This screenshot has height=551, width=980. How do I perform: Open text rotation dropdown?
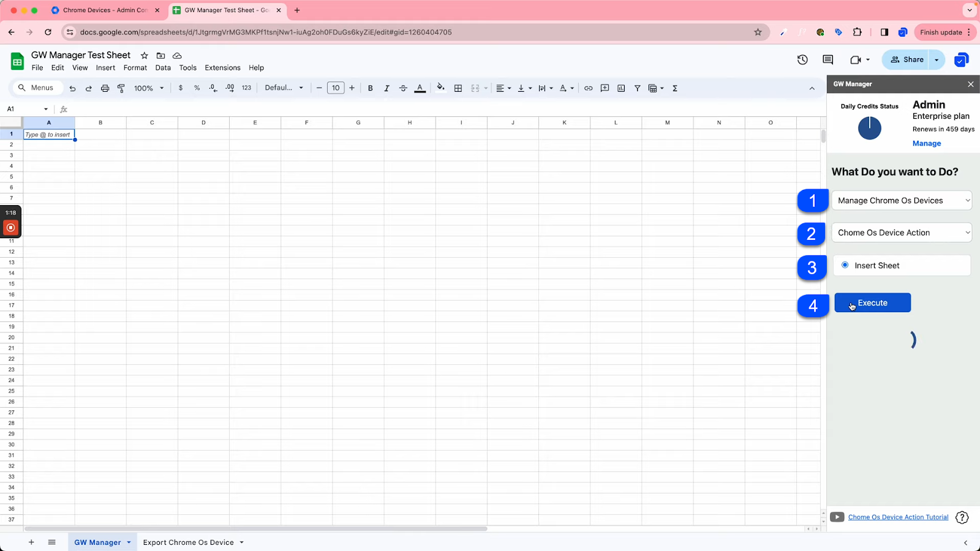click(x=567, y=88)
